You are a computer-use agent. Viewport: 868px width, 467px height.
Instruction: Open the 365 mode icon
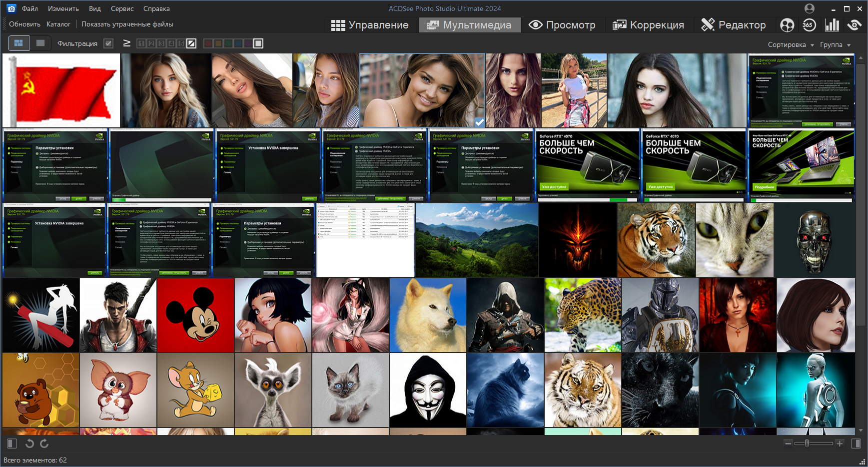[809, 25]
